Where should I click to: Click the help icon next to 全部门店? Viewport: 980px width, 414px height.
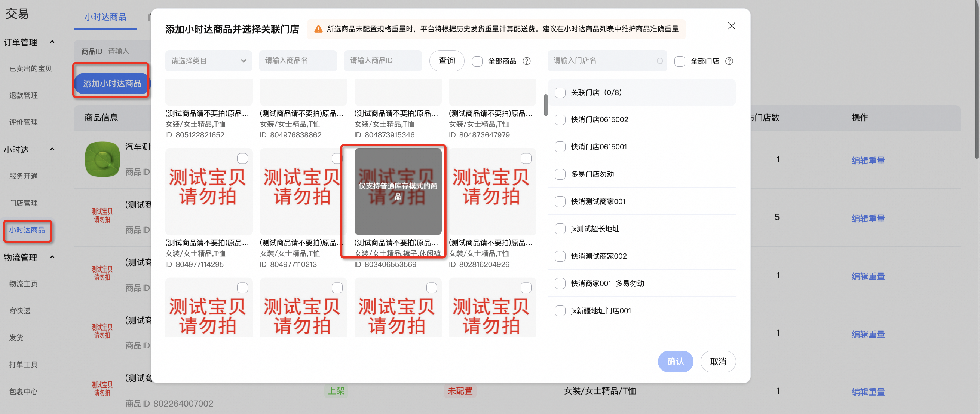[729, 61]
